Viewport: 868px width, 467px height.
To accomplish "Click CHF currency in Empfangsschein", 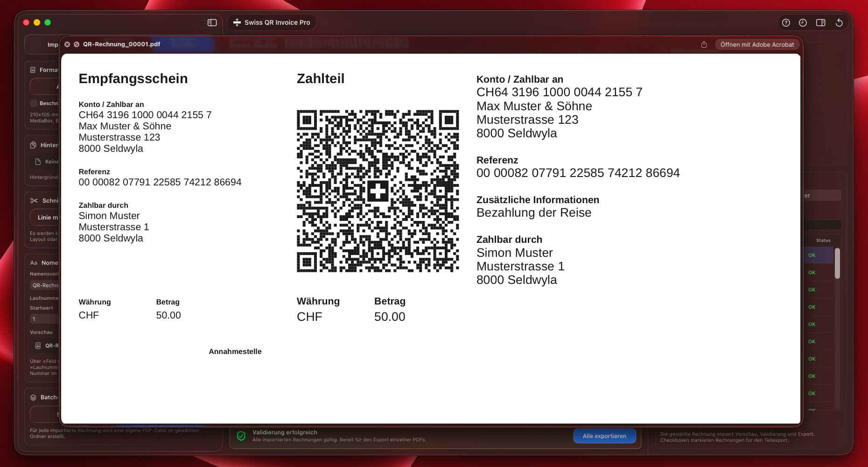I will click(x=89, y=315).
